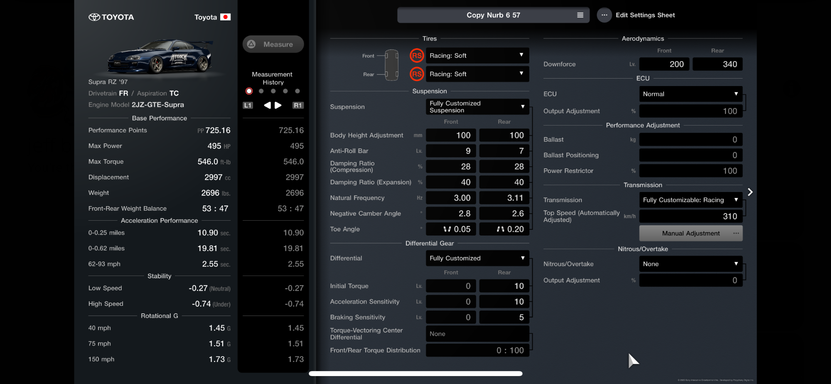The width and height of the screenshot is (831, 384).
Task: Go to next page with right chevron arrow
Action: 750,192
